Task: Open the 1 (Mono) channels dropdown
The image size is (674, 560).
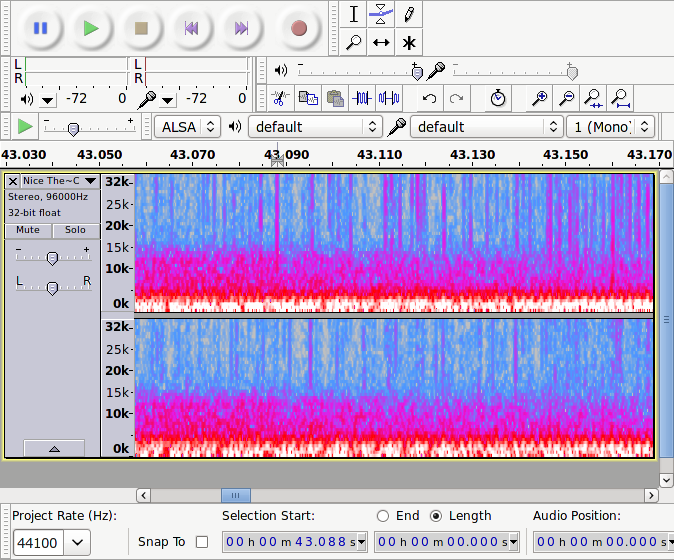Action: point(610,127)
